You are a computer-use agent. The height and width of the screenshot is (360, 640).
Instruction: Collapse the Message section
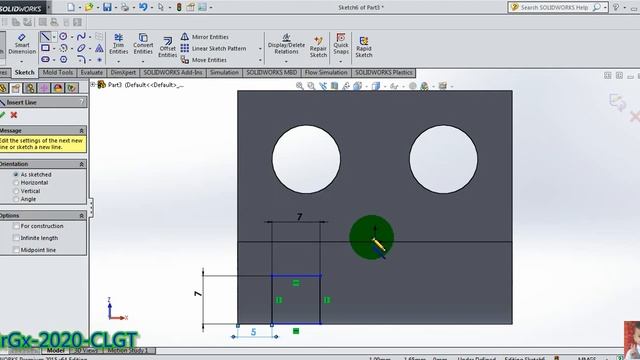(x=81, y=131)
